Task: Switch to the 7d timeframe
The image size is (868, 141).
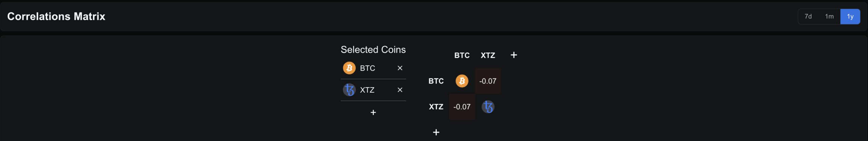Action: coord(808,17)
